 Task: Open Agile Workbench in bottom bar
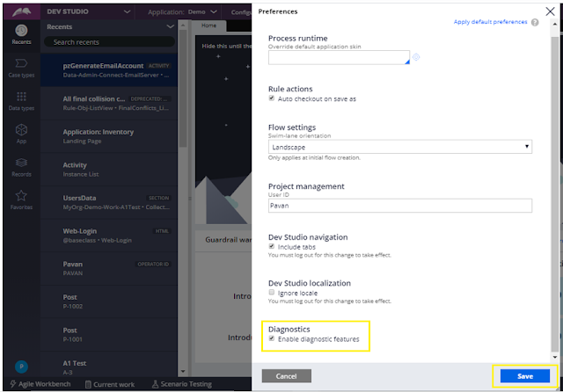tap(40, 384)
